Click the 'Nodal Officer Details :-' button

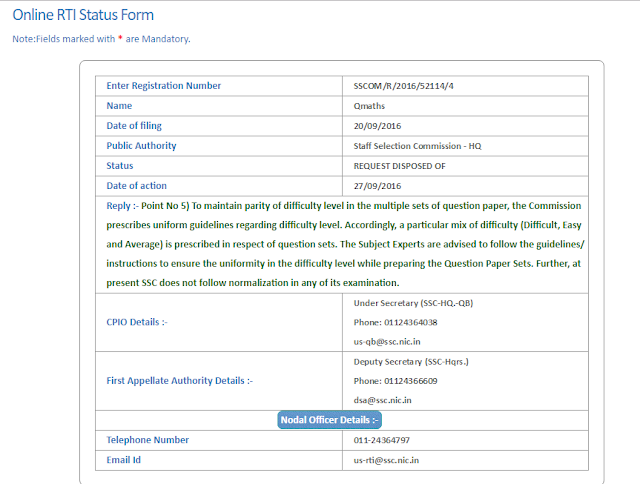[x=329, y=420]
